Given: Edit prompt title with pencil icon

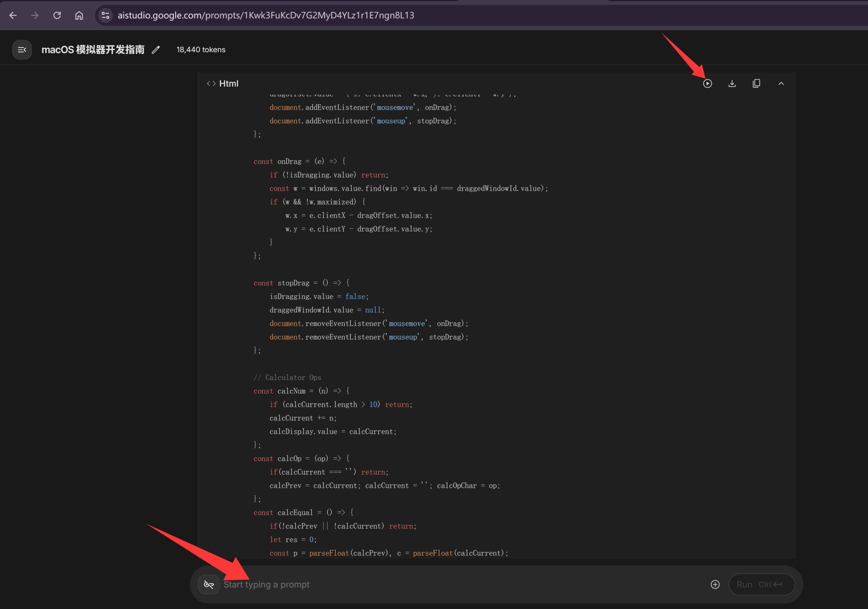Looking at the screenshot, I should coord(156,50).
